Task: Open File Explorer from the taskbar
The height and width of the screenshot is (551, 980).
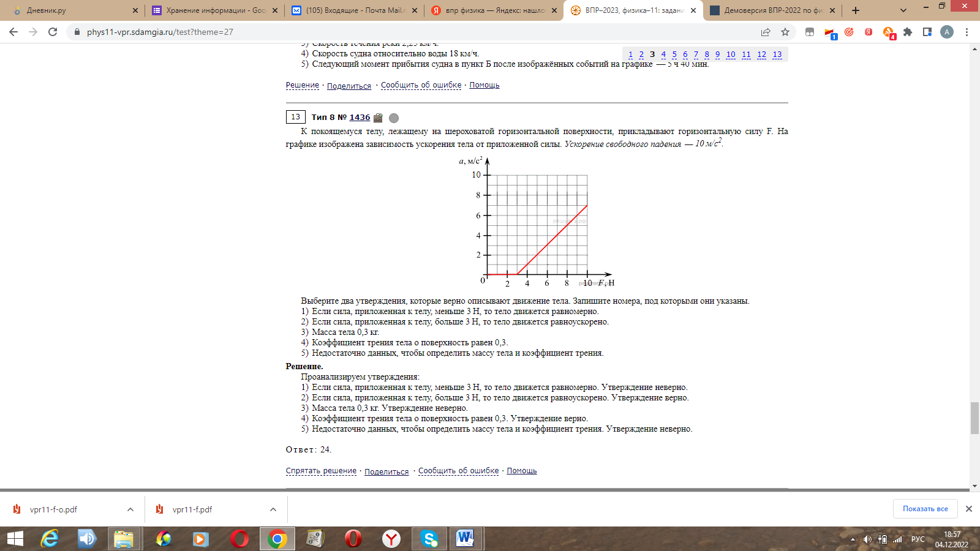Action: pos(123,539)
